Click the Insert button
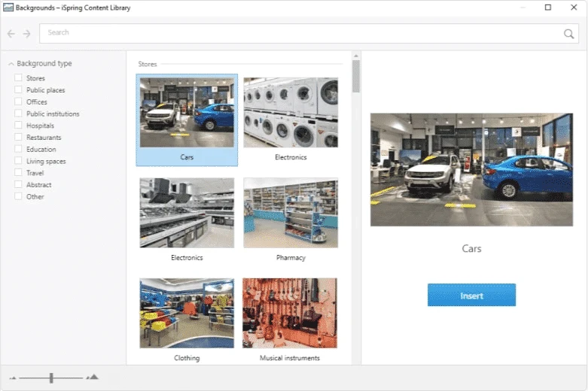This screenshot has width=588, height=391. [x=471, y=295]
